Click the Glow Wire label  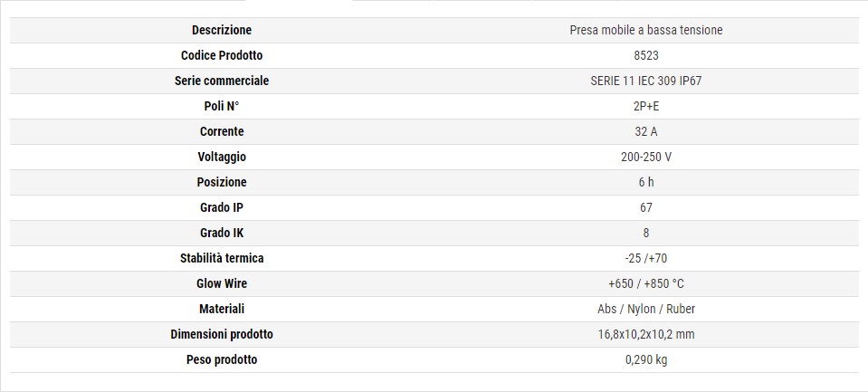[x=222, y=283]
